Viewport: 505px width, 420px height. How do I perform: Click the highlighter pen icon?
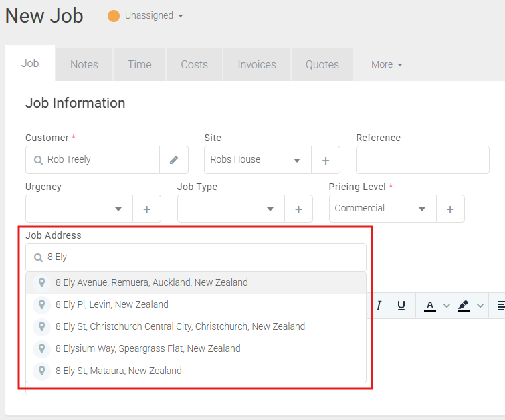(464, 306)
